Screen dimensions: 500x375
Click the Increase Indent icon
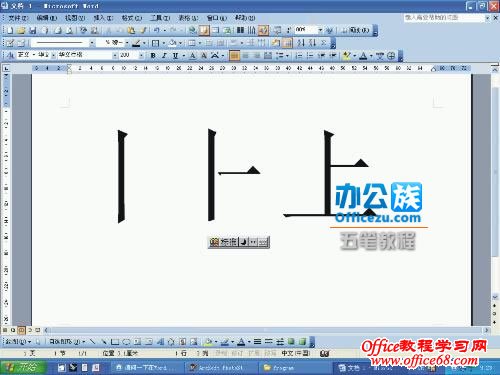[x=332, y=56]
